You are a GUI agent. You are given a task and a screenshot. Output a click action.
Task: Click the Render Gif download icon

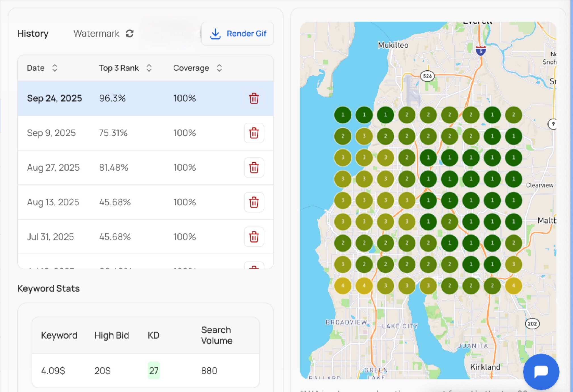pyautogui.click(x=215, y=34)
